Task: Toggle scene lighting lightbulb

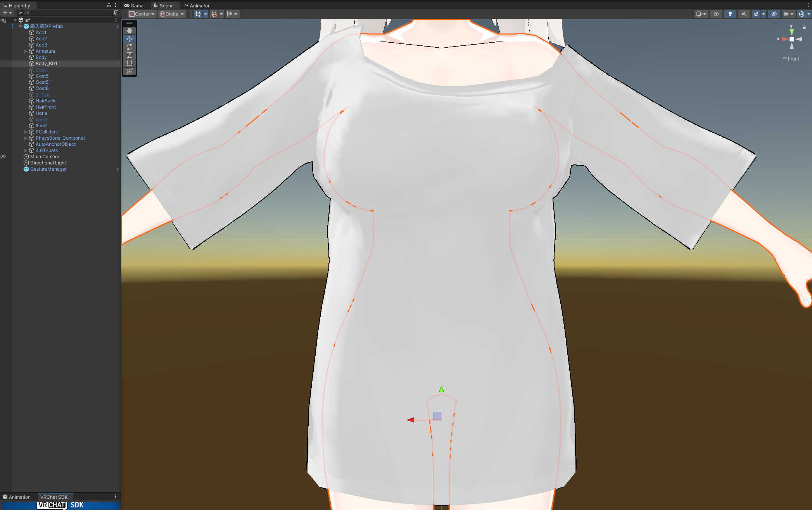Action: [730, 14]
